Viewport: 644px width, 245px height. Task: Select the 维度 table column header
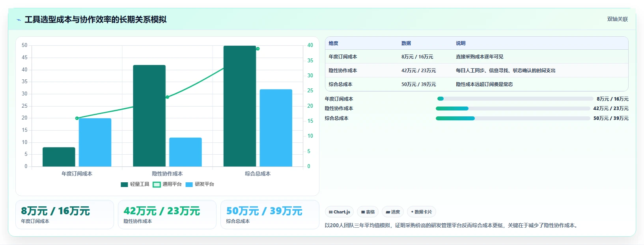click(x=334, y=43)
